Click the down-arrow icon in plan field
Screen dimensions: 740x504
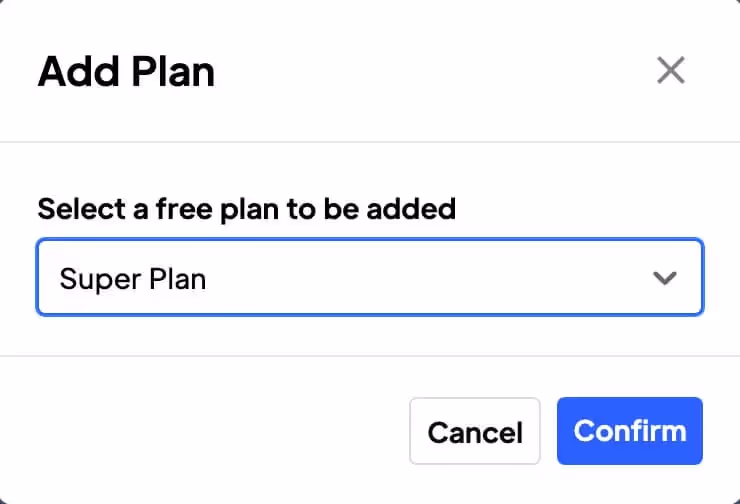664,278
